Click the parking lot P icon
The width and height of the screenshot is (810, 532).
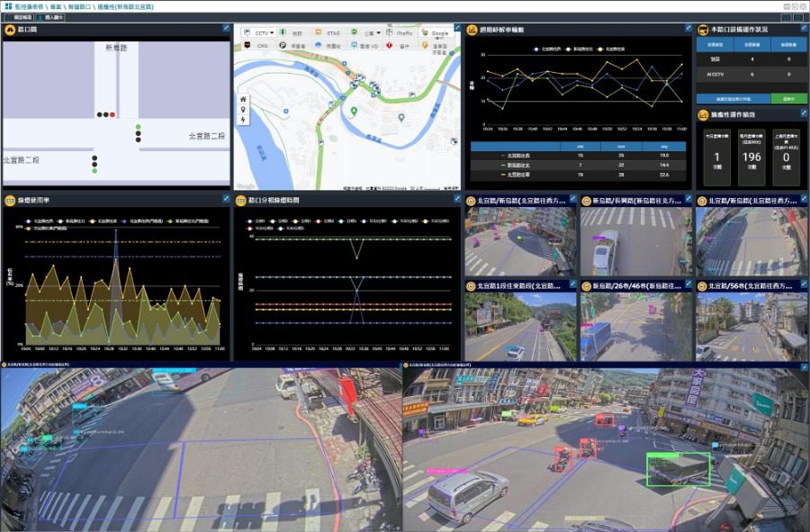(x=283, y=45)
